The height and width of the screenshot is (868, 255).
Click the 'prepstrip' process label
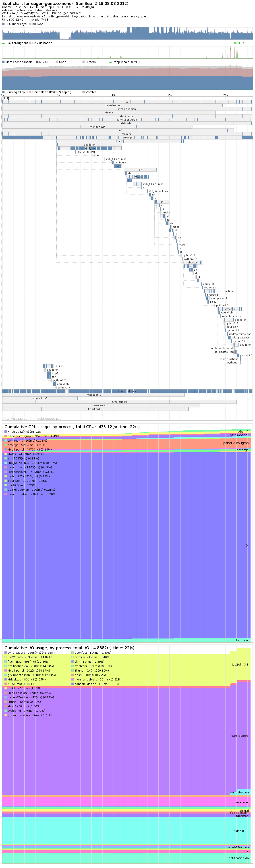213,295
